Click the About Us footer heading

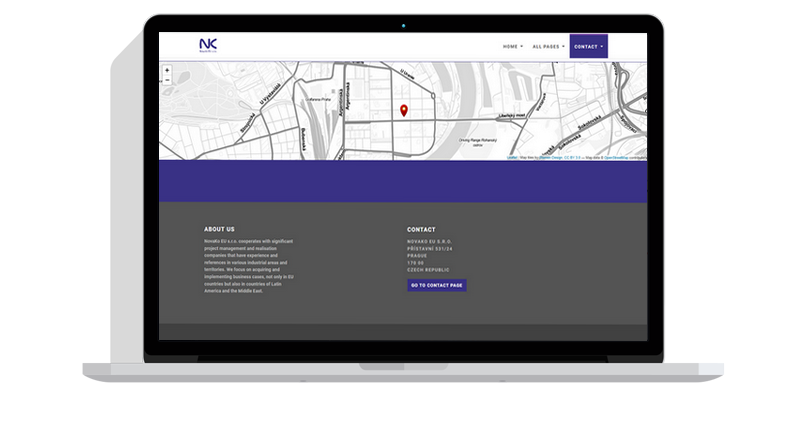coord(219,229)
